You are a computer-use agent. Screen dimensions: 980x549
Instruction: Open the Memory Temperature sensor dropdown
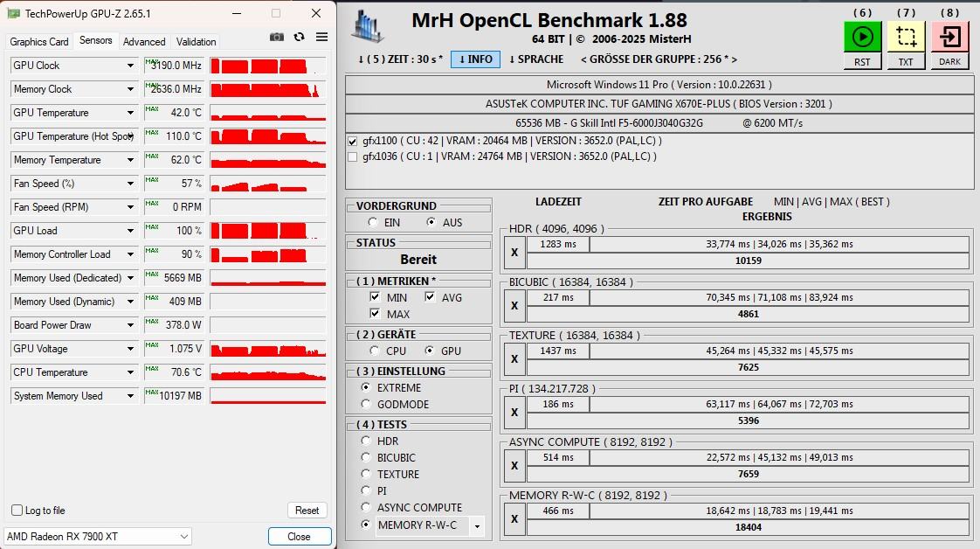[x=130, y=160]
